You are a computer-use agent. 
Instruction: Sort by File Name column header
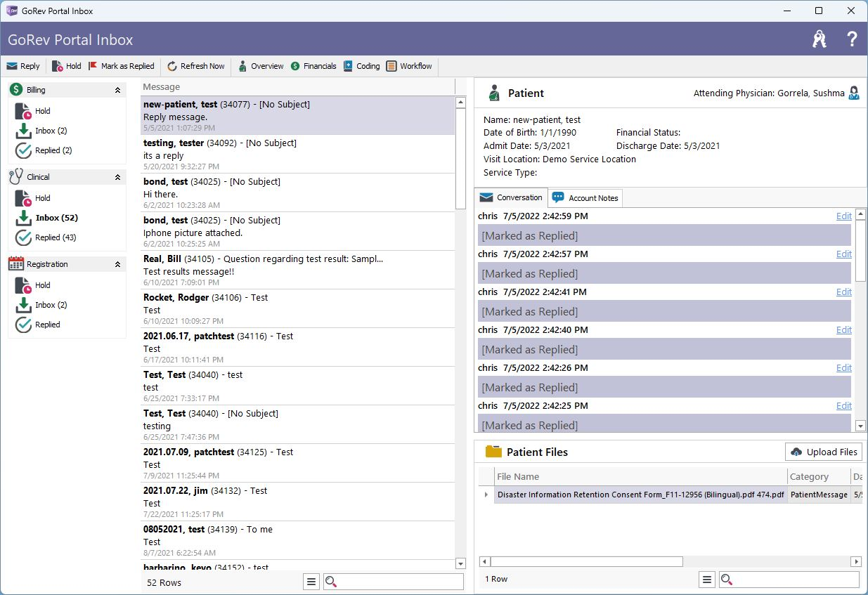640,476
